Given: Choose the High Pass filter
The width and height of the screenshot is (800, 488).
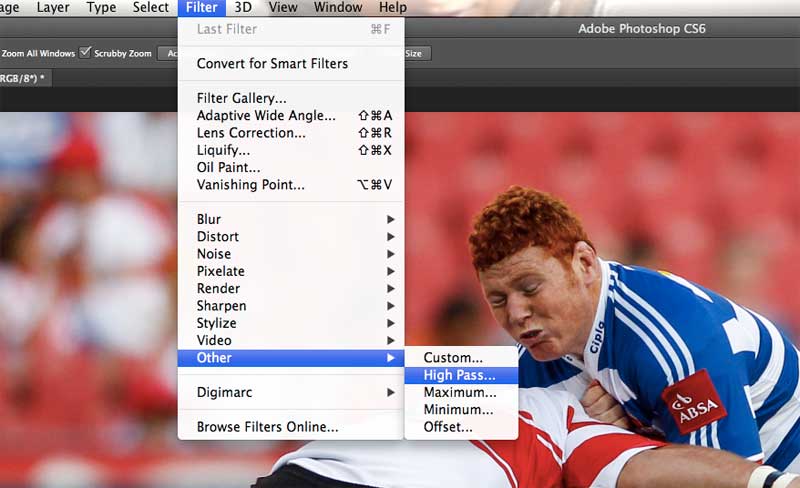Looking at the screenshot, I should [461, 375].
